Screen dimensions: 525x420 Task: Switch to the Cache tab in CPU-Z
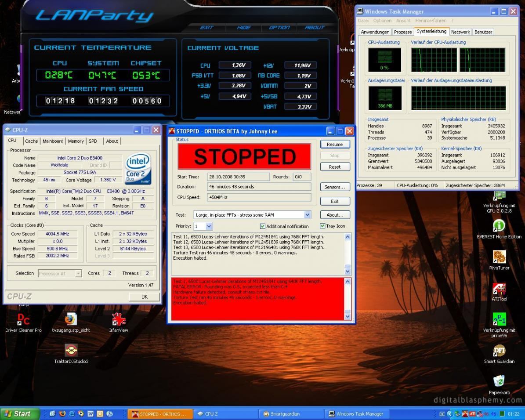coord(32,141)
